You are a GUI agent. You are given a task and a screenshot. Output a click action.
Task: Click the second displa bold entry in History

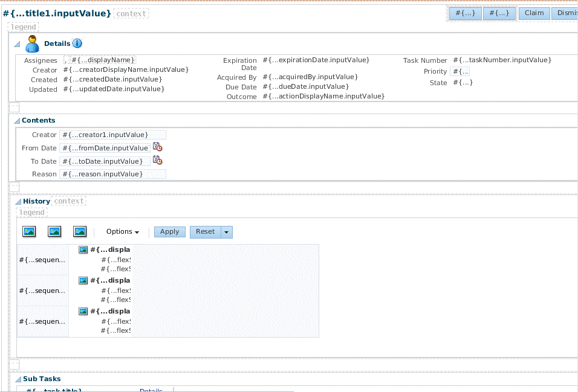[110, 280]
